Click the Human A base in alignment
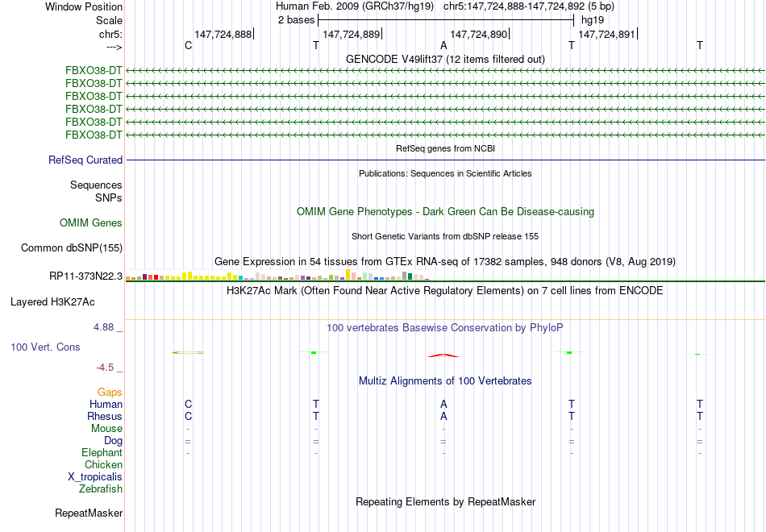This screenshot has height=532, width=766. (443, 404)
